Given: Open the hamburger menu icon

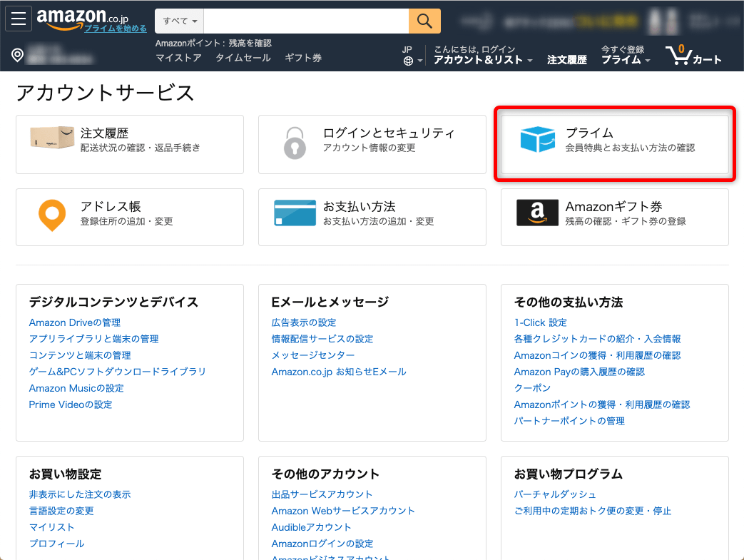Looking at the screenshot, I should (18, 19).
